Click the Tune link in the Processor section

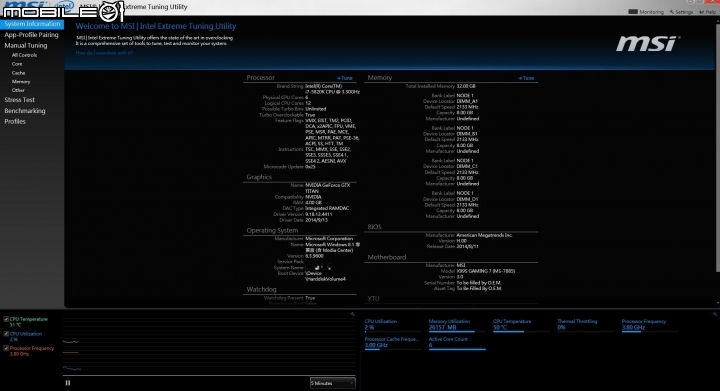345,78
